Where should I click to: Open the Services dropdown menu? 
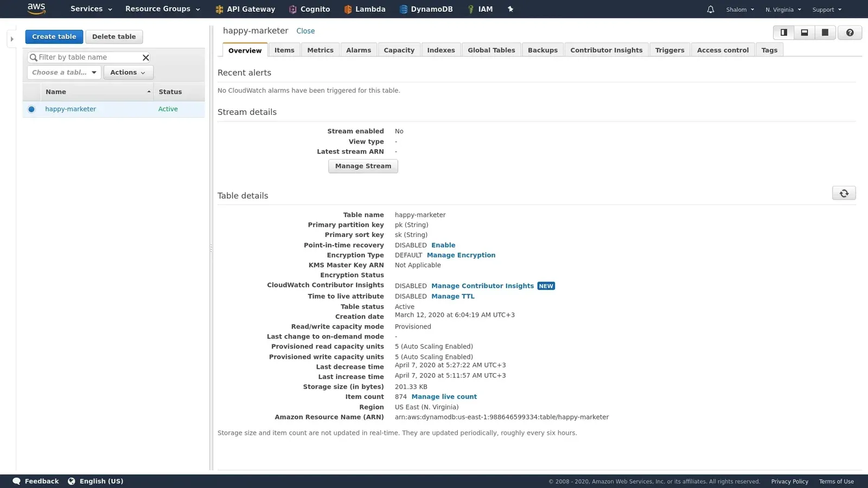[x=91, y=9]
